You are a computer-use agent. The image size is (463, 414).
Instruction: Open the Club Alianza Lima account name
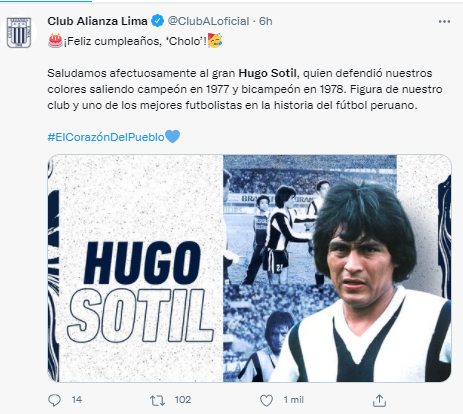[97, 21]
